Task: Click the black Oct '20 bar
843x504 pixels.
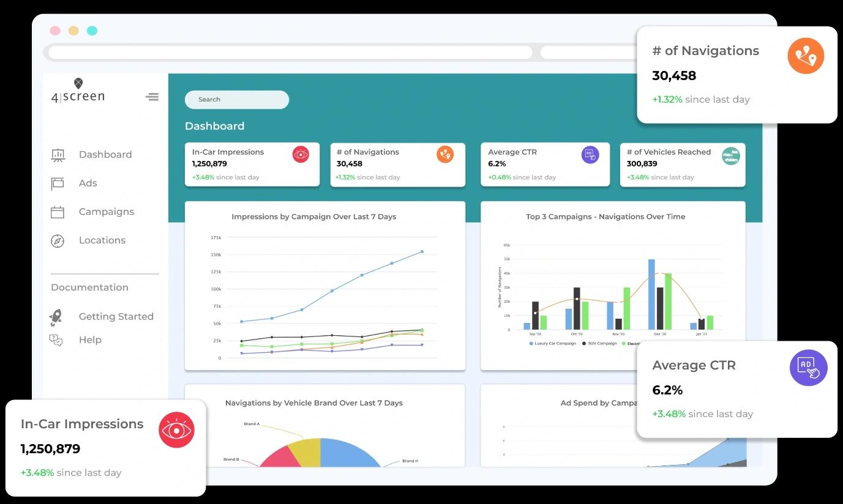Action: pos(577,309)
